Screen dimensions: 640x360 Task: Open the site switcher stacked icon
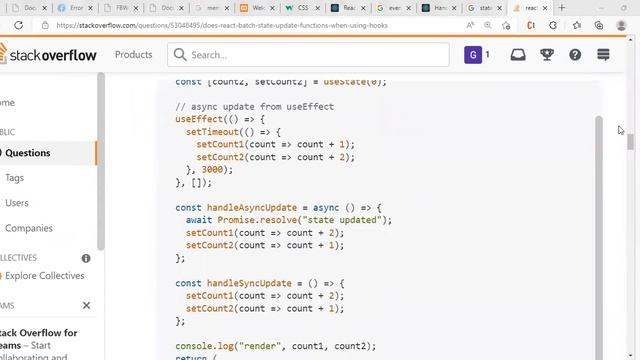pos(603,54)
